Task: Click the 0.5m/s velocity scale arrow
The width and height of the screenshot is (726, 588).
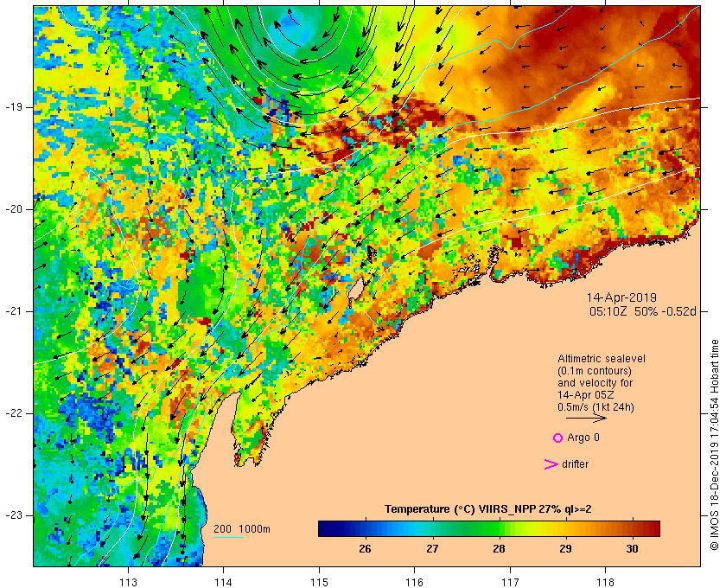Action: tap(586, 419)
